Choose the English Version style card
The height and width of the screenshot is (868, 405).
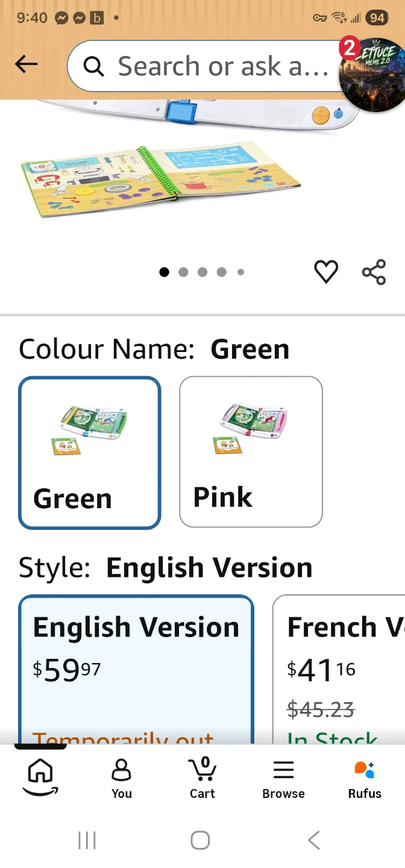[136, 669]
